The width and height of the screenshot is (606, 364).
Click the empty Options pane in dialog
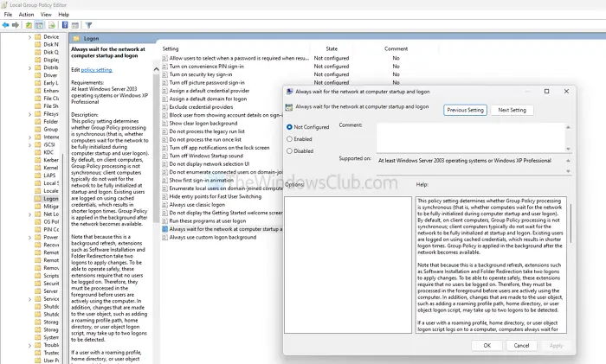(348, 265)
